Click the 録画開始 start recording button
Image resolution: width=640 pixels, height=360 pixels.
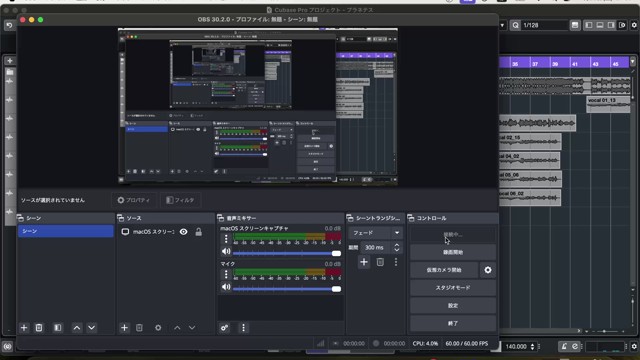point(453,252)
